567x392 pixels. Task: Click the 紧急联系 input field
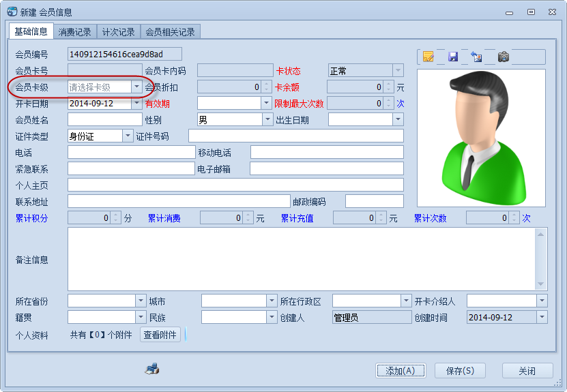click(131, 168)
